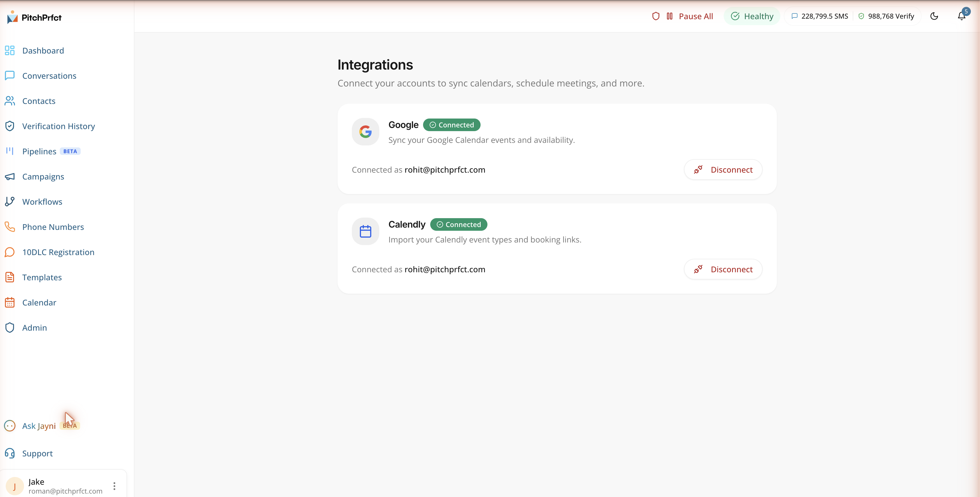Click the Workflows branch icon
The width and height of the screenshot is (980, 497).
[10, 202]
